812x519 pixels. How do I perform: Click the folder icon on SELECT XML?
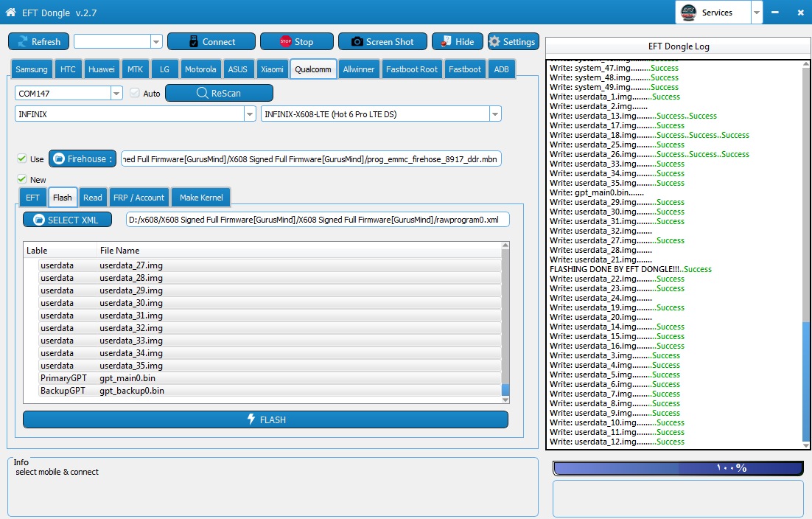[x=39, y=220]
